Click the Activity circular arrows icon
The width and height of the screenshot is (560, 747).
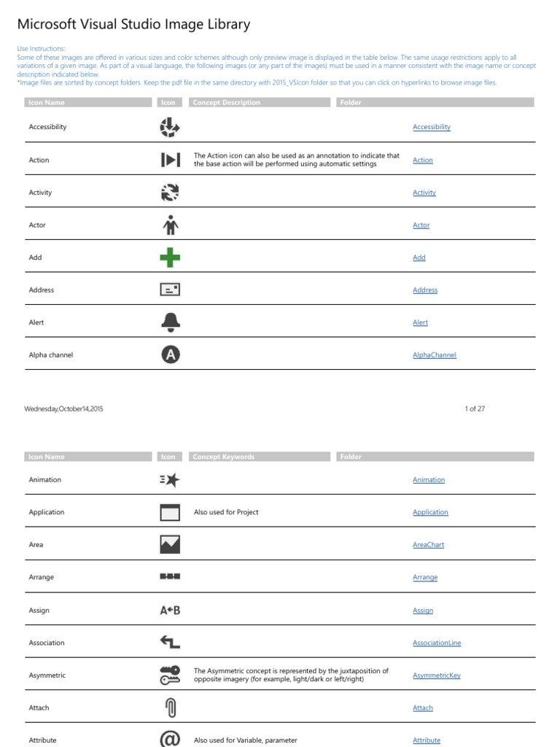point(169,193)
